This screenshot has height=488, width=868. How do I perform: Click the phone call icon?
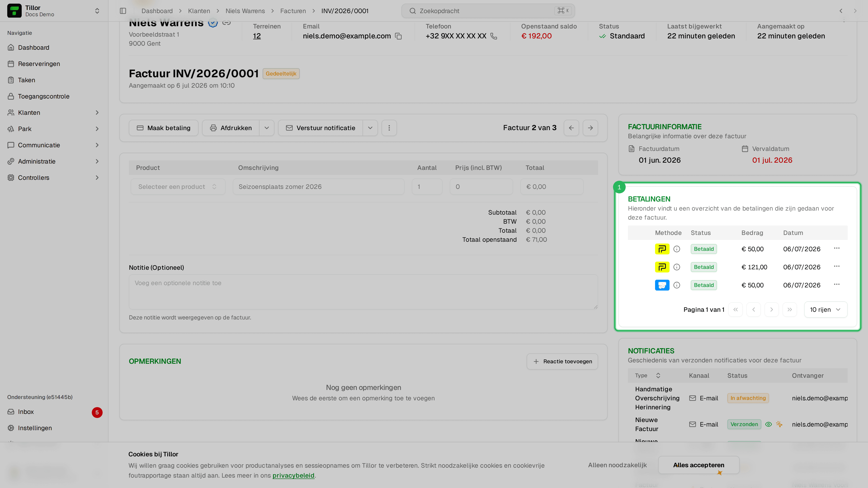(494, 36)
